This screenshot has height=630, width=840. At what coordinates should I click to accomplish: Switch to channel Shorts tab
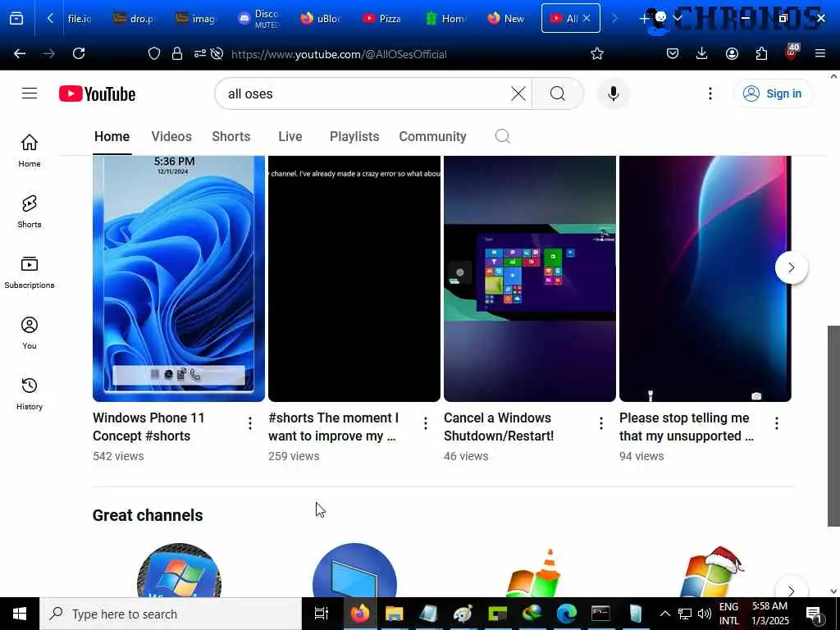click(231, 137)
